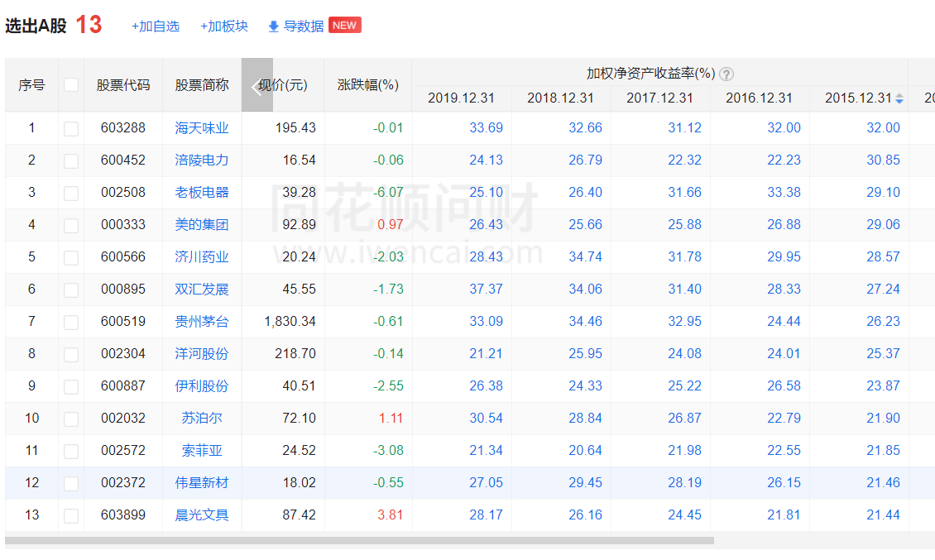Select checkbox for 伟星新材 row

[x=71, y=483]
